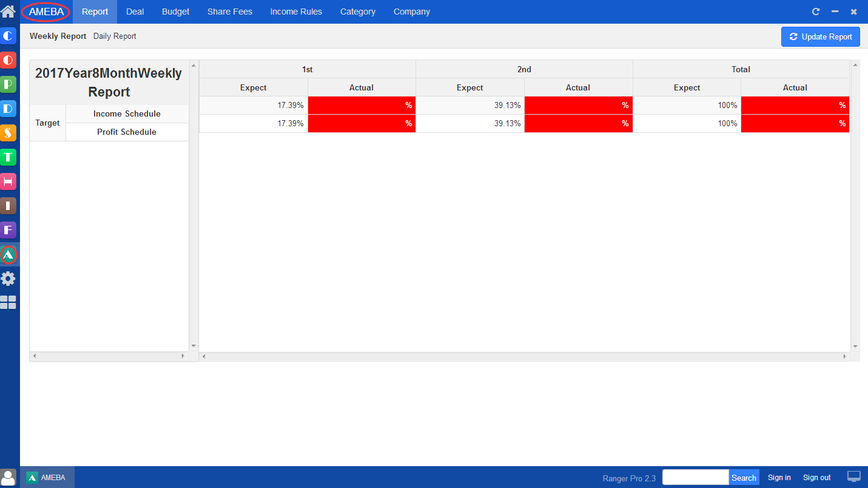Click the Sign out link
Screen dimensions: 868x488
point(816,478)
